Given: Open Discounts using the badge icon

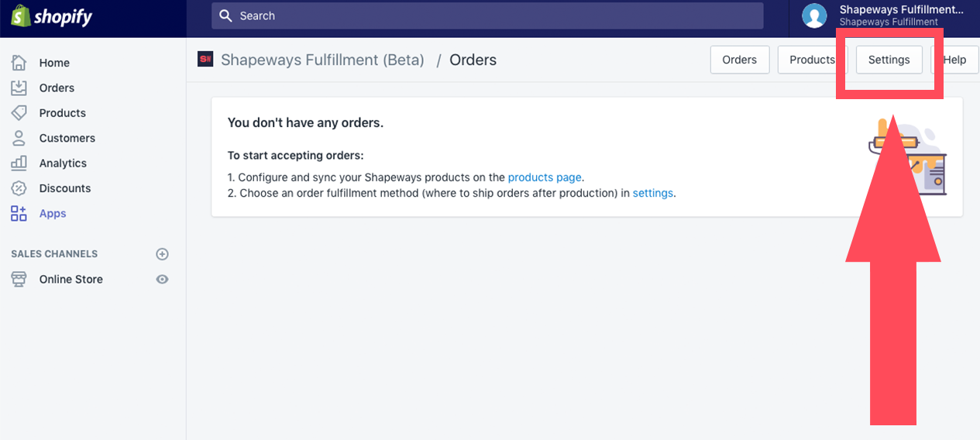Looking at the screenshot, I should tap(19, 188).
